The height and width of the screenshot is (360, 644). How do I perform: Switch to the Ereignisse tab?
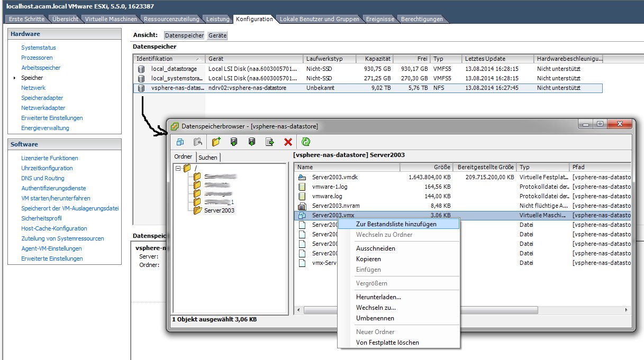point(380,19)
